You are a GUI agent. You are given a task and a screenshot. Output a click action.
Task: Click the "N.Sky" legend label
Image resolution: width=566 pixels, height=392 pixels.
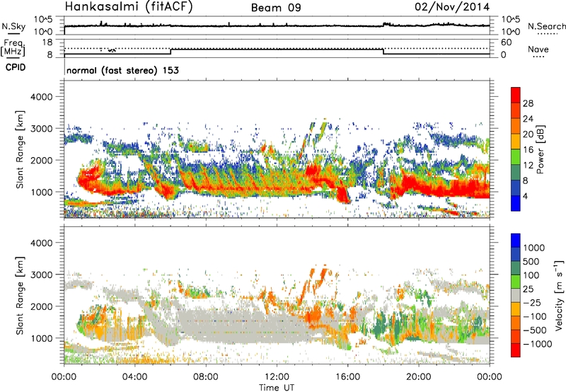[13, 26]
